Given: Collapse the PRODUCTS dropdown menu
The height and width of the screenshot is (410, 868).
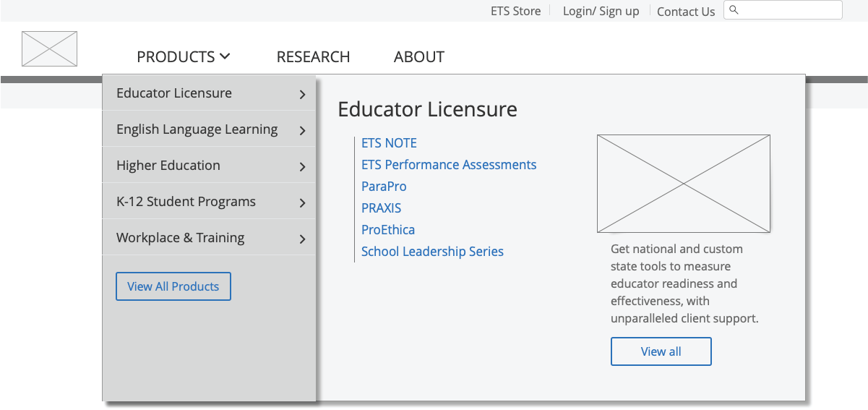Looking at the screenshot, I should [184, 56].
